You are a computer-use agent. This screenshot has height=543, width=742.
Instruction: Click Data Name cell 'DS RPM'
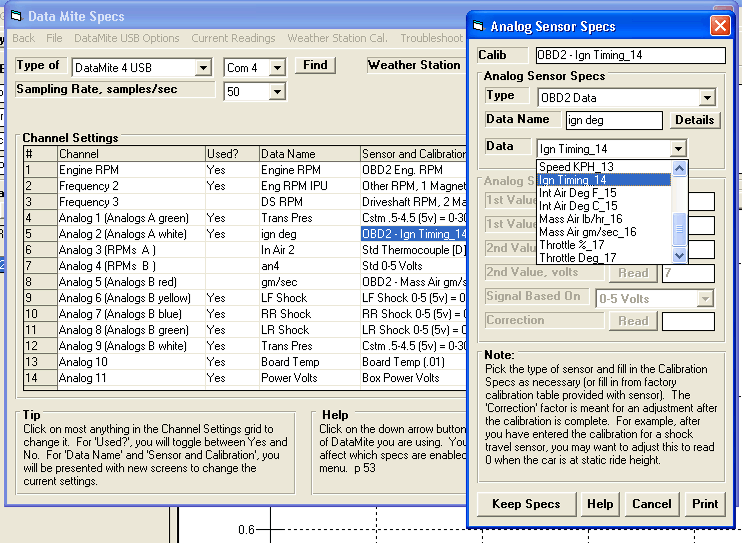tap(309, 202)
